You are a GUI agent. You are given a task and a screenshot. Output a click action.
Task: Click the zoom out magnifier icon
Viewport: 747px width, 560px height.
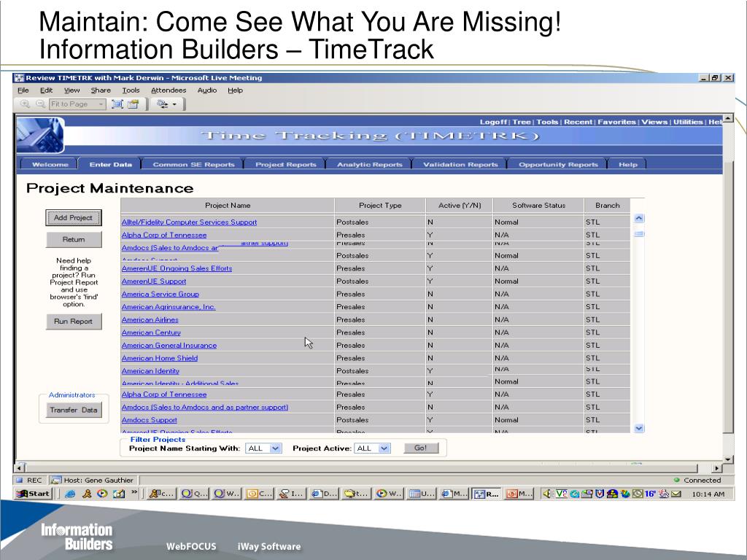(41, 104)
